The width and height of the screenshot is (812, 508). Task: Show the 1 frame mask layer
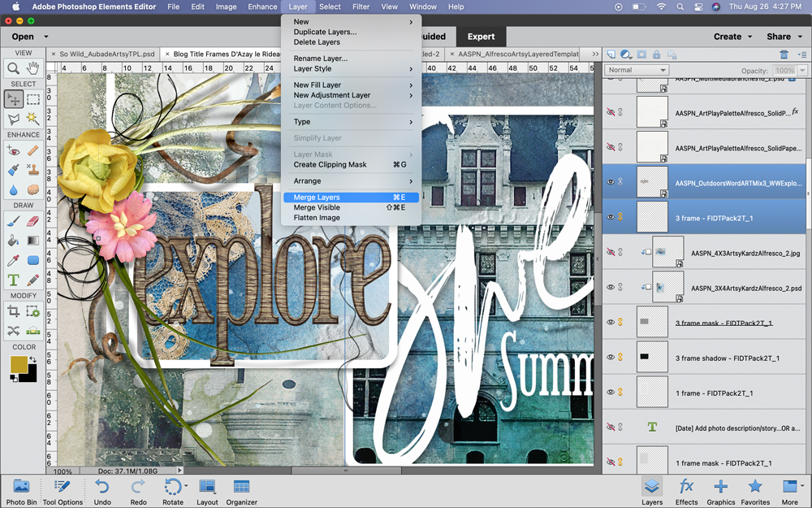pos(611,462)
